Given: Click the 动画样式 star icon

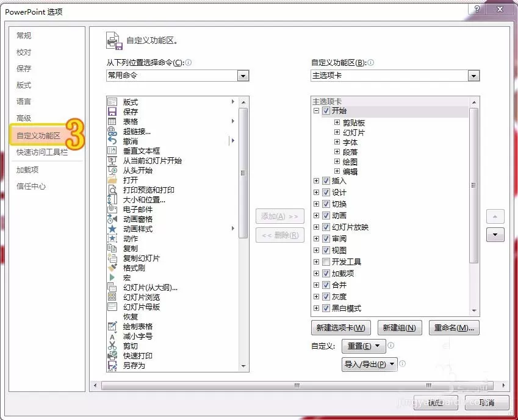Looking at the screenshot, I should (112, 229).
